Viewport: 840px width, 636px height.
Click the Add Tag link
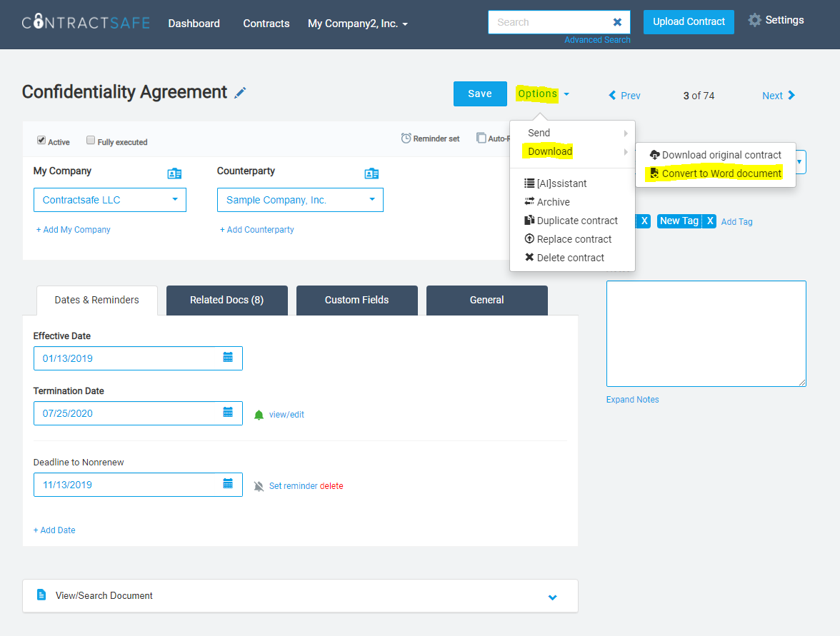(x=736, y=221)
